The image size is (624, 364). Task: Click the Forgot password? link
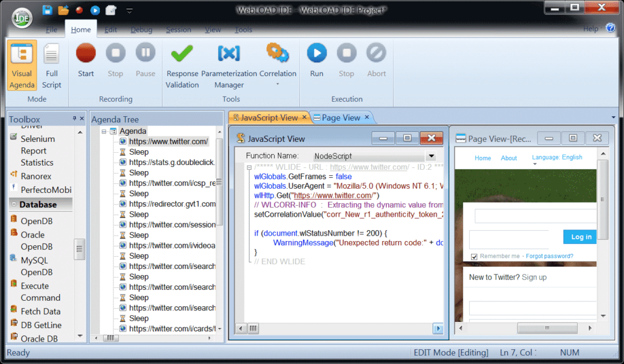pos(550,256)
